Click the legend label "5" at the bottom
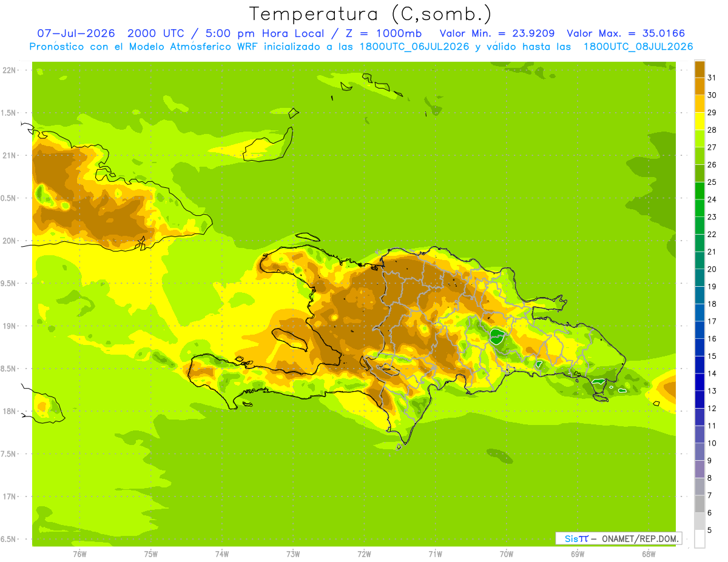The height and width of the screenshot is (562, 728). (710, 530)
